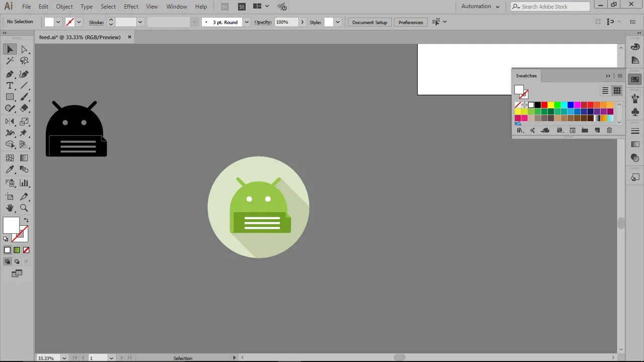Click New Color Group folder icon
This screenshot has width=644, height=362.
585,130
